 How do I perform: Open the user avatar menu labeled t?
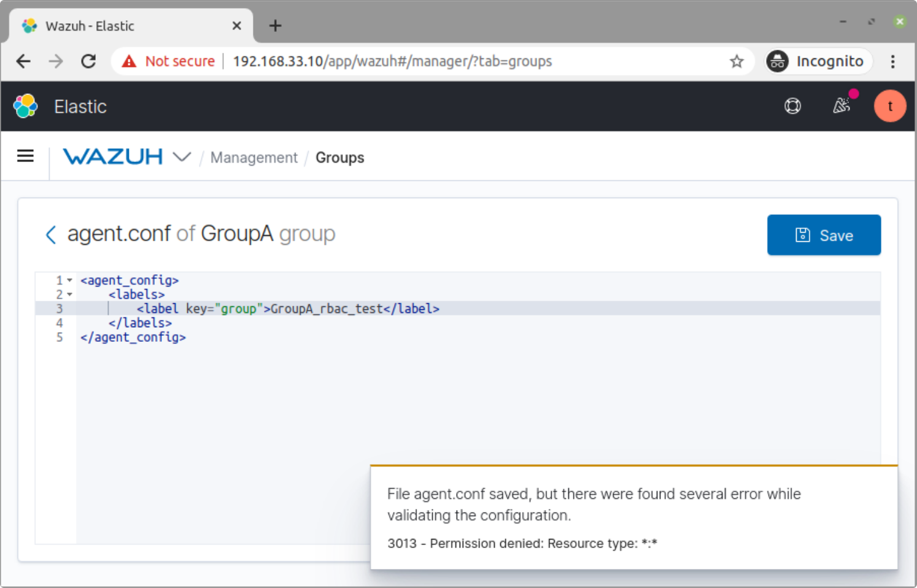[890, 106]
